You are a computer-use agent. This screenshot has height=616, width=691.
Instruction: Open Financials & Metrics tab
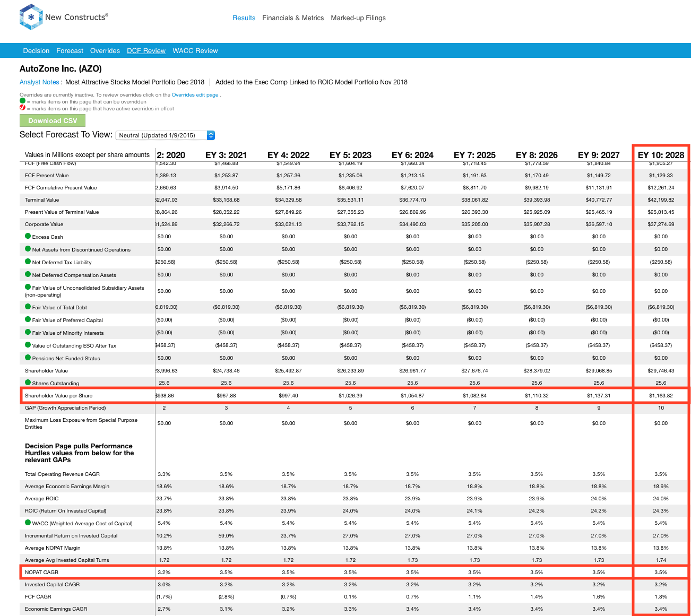click(x=293, y=18)
